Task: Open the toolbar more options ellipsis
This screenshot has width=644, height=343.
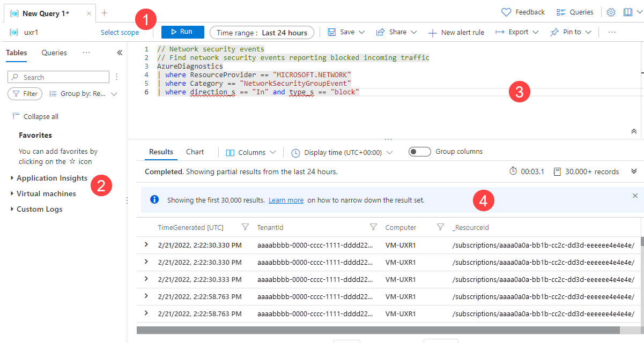Action: point(612,32)
